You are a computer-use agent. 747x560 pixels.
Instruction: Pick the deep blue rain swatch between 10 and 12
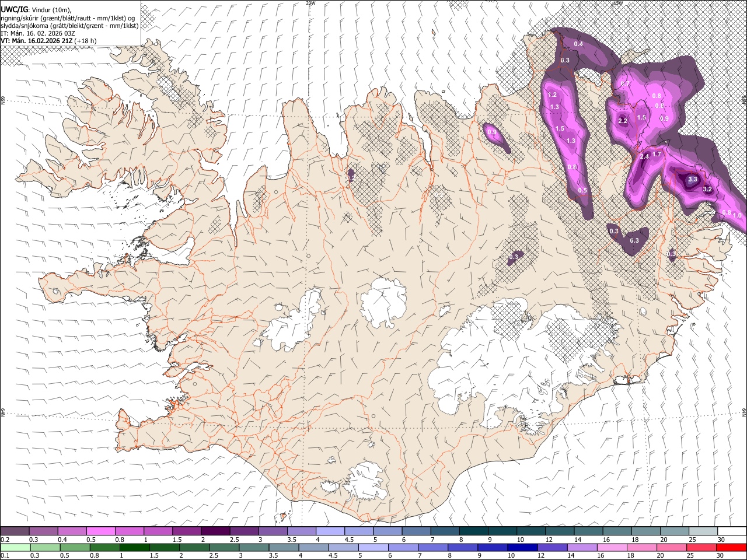tap(523, 547)
